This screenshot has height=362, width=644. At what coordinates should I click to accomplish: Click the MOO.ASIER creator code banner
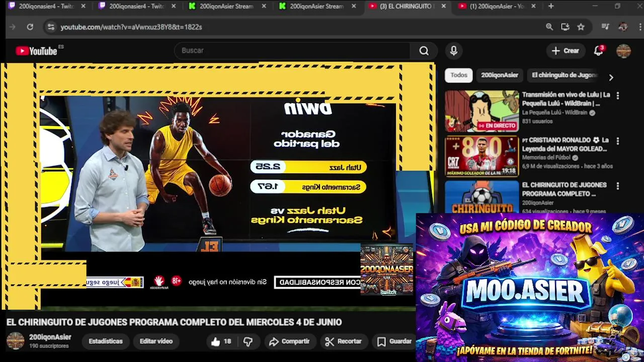pos(530,287)
